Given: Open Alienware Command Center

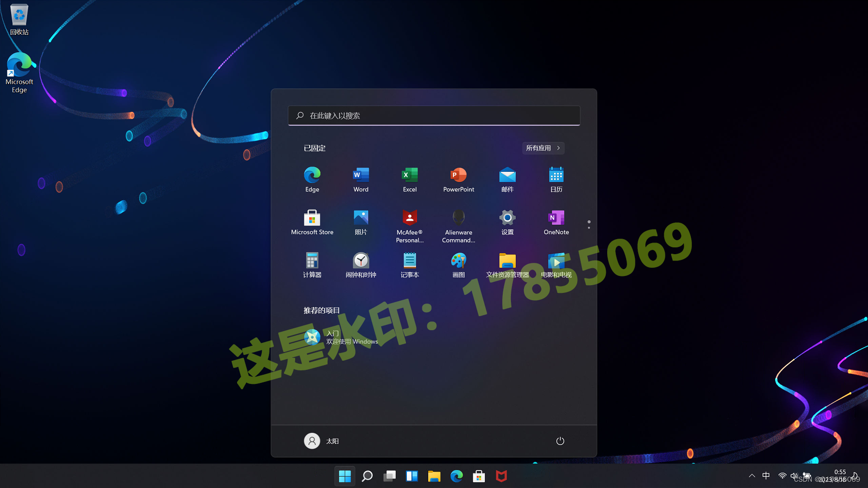Looking at the screenshot, I should click(x=459, y=226).
